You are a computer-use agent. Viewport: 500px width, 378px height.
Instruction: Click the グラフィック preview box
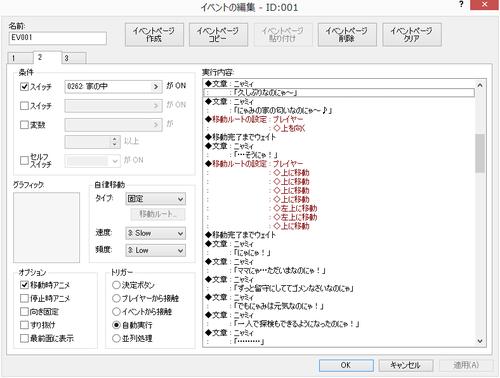click(46, 228)
